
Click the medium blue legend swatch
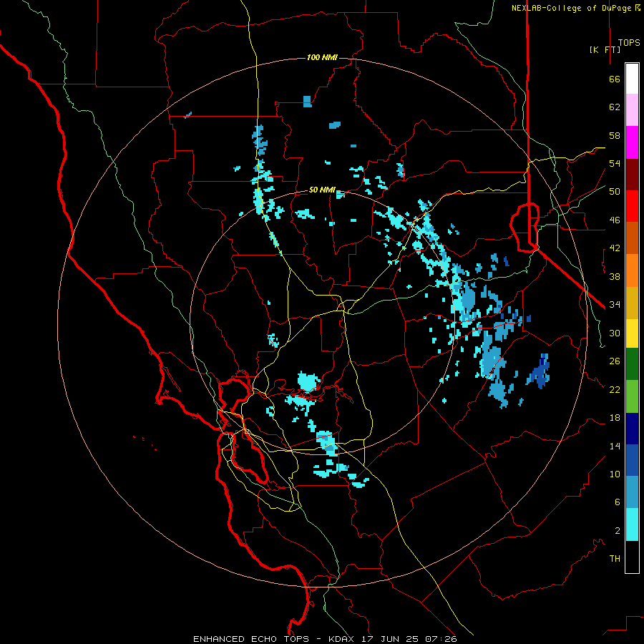click(632, 460)
